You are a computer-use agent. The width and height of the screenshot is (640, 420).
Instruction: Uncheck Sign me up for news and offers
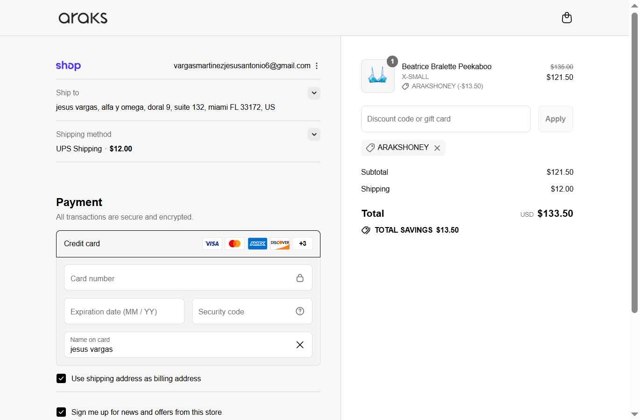[x=61, y=412]
